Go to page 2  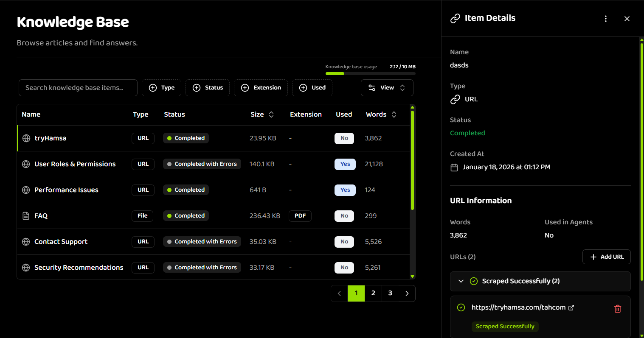[x=373, y=293]
